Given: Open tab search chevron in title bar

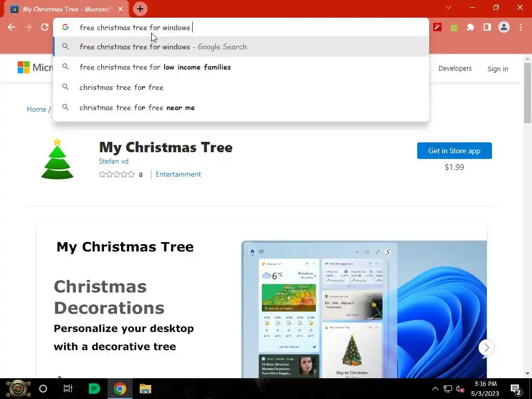Looking at the screenshot, I should click(448, 7).
